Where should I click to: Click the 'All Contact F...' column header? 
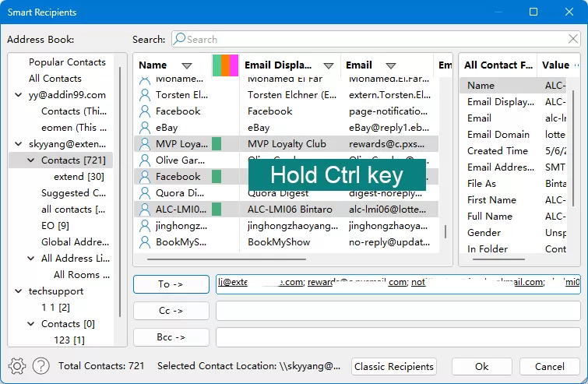click(x=498, y=65)
